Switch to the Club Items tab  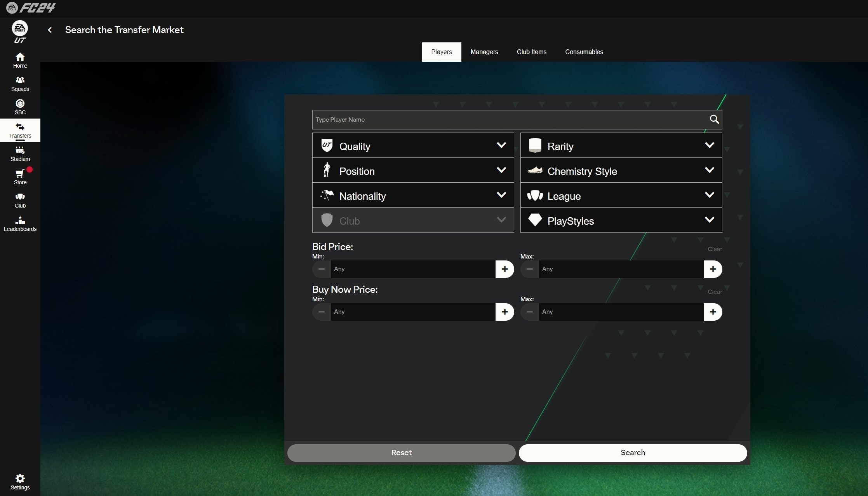coord(532,52)
